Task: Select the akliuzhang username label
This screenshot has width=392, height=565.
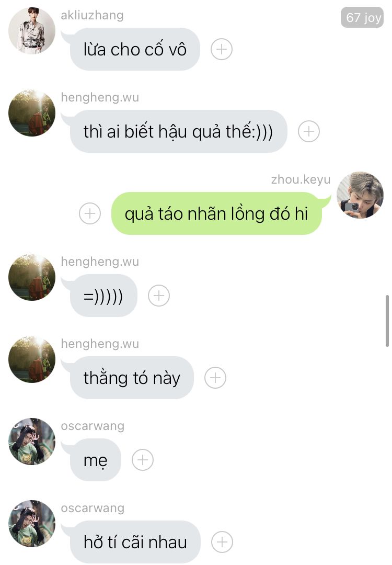Action: pos(92,15)
